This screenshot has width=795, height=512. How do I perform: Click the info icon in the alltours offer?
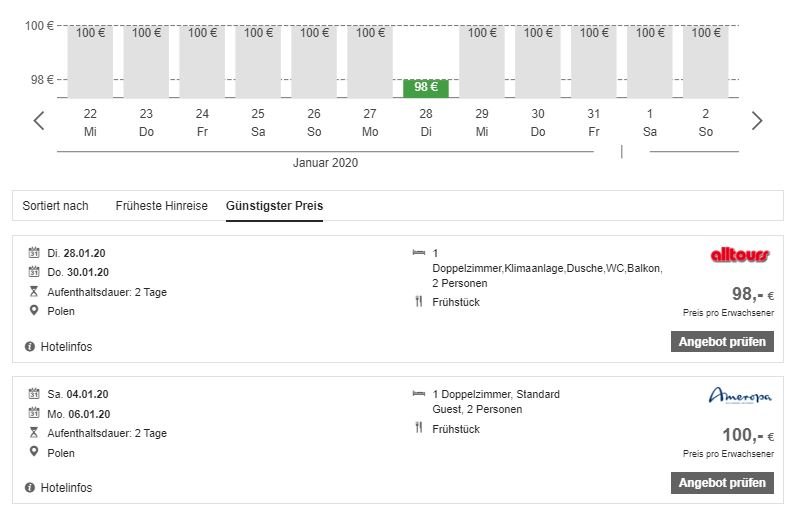(30, 346)
